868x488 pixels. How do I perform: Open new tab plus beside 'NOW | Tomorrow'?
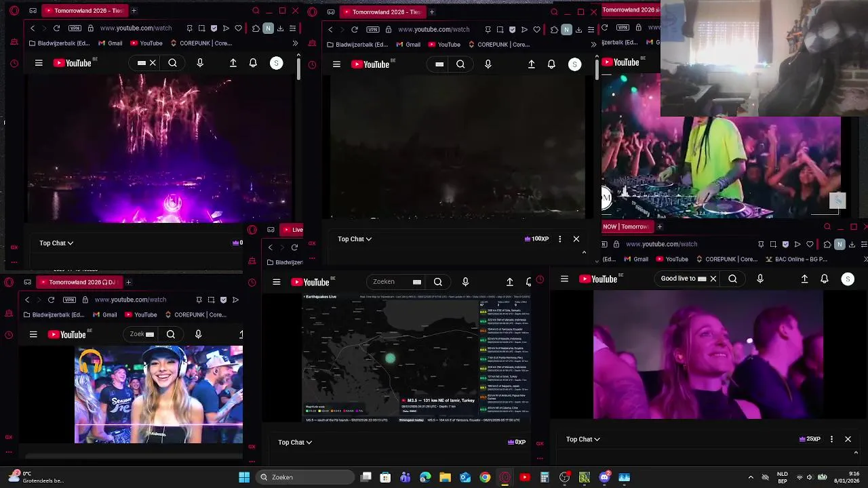click(x=659, y=226)
